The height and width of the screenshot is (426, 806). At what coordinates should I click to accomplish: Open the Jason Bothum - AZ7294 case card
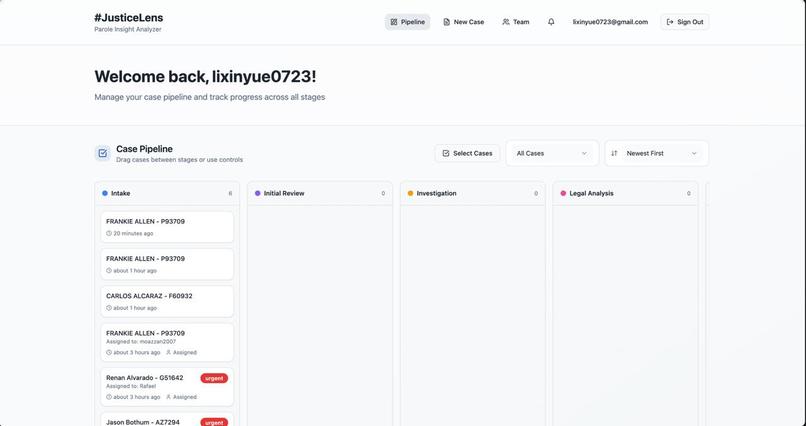point(167,419)
